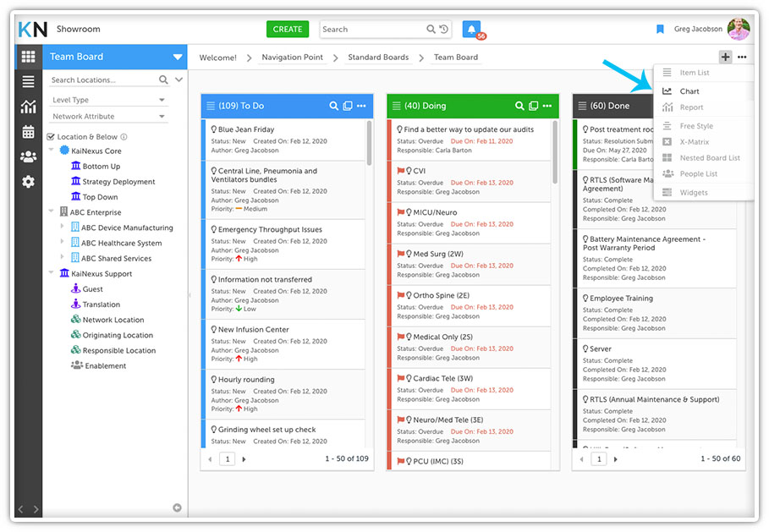Screen dimensions: 769x532
Task: Select Chart from the add menu
Action: 704,91
